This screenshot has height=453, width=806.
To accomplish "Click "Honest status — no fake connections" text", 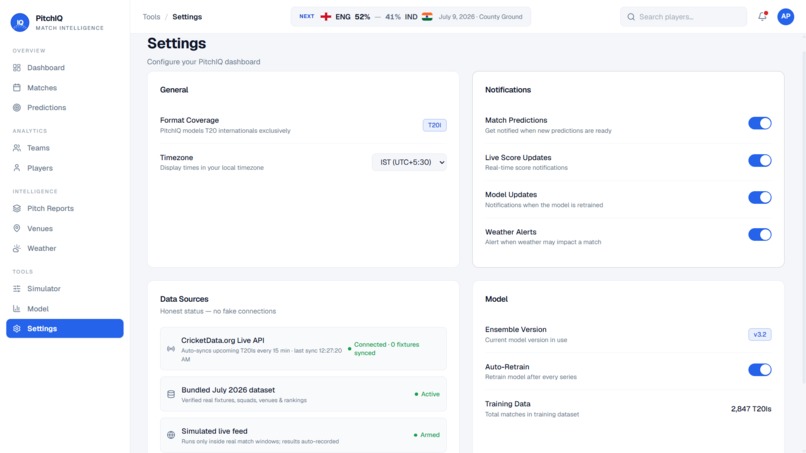I will click(218, 312).
